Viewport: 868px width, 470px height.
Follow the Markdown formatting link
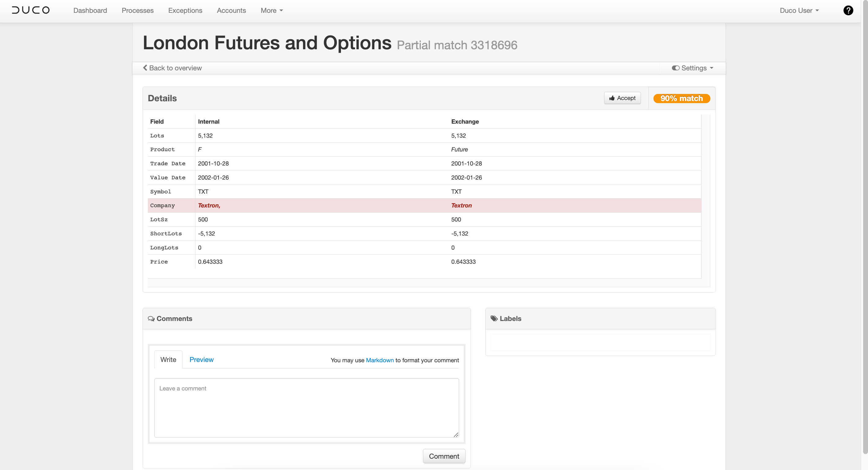click(x=380, y=360)
